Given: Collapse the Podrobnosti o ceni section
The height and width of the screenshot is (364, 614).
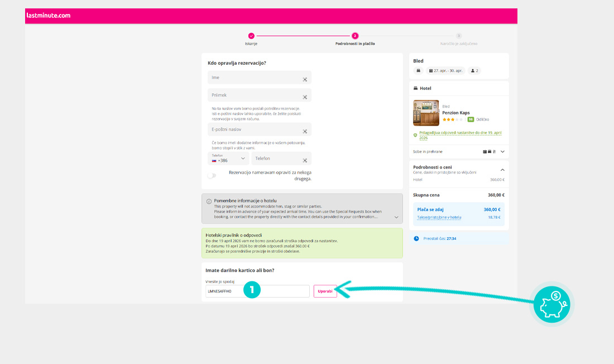Looking at the screenshot, I should 502,170.
